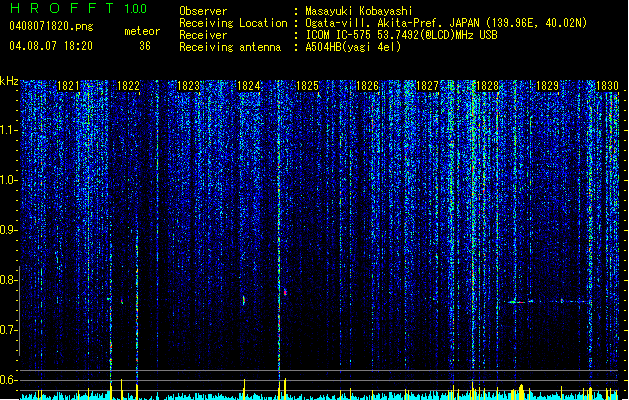Click the kHz axis unit label
The image size is (629, 400).
click(x=9, y=81)
